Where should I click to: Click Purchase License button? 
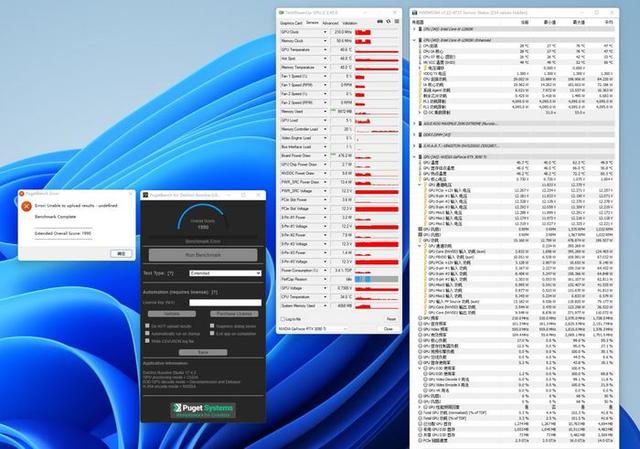pyautogui.click(x=234, y=313)
